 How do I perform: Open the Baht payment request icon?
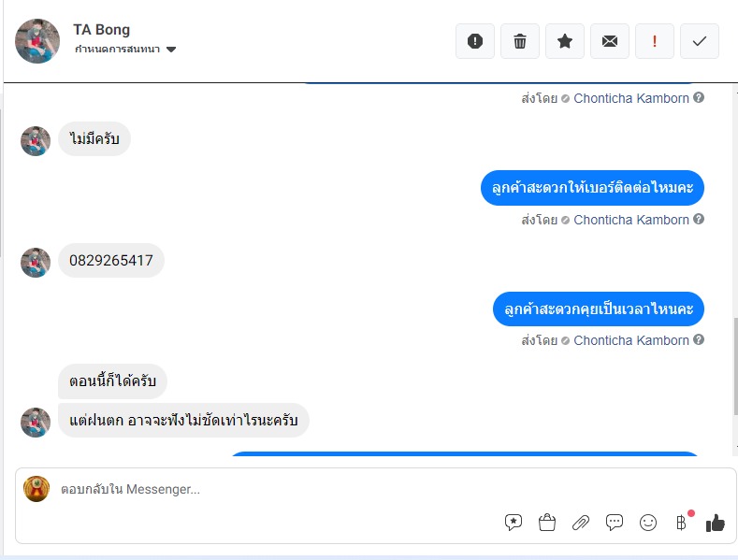pyautogui.click(x=681, y=523)
